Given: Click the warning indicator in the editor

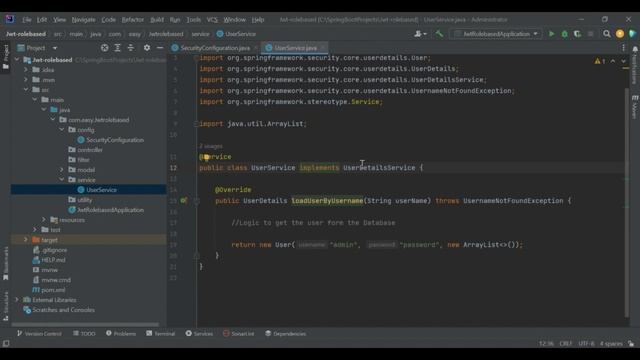Looking at the screenshot, I should tap(600, 61).
